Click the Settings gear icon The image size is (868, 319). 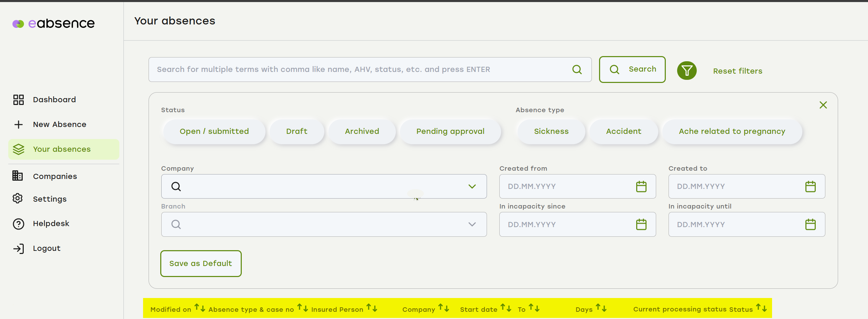click(18, 199)
